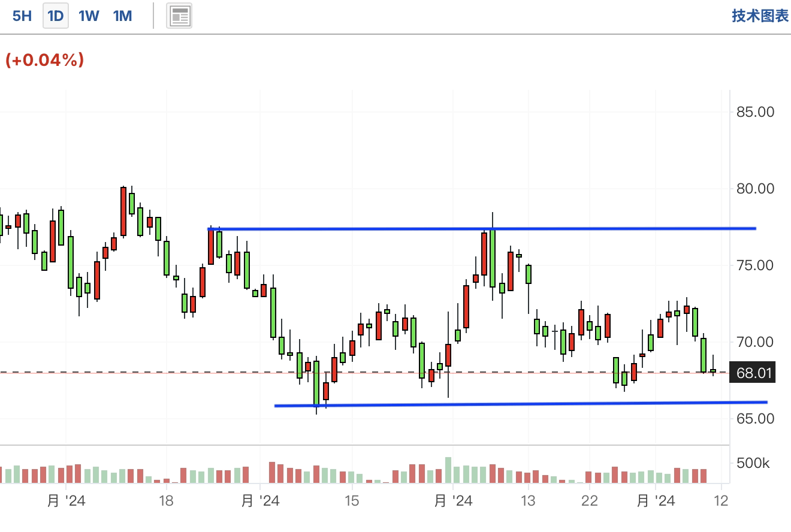Click the 85.00 price axis label
This screenshot has height=532, width=791.
click(x=755, y=112)
